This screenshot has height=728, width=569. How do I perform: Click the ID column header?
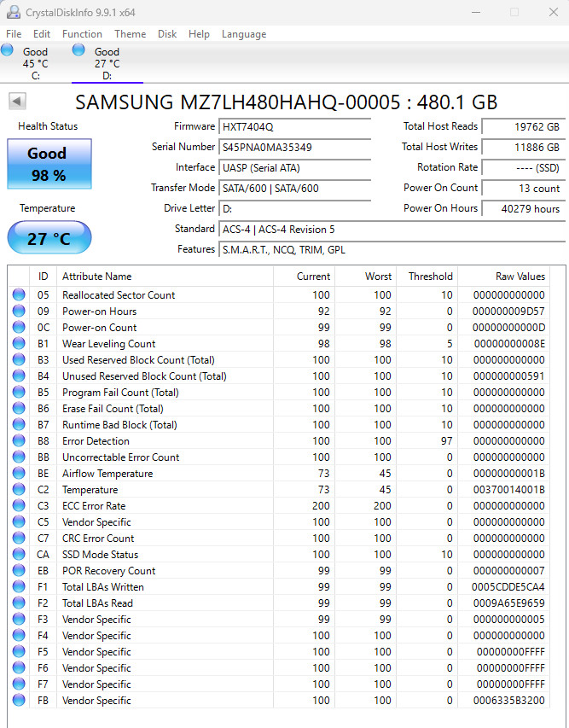coord(43,277)
